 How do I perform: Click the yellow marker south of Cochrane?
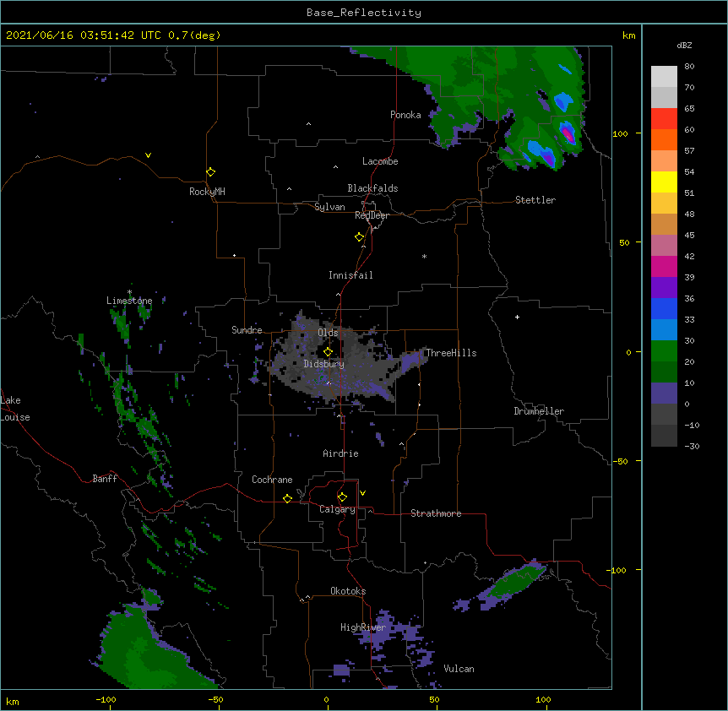[287, 498]
